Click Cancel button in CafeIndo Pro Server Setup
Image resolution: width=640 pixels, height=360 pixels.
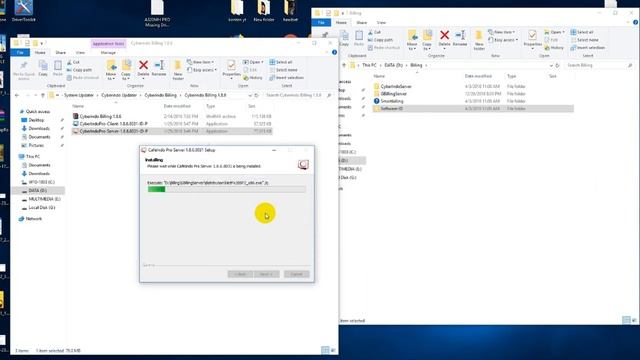pyautogui.click(x=297, y=274)
